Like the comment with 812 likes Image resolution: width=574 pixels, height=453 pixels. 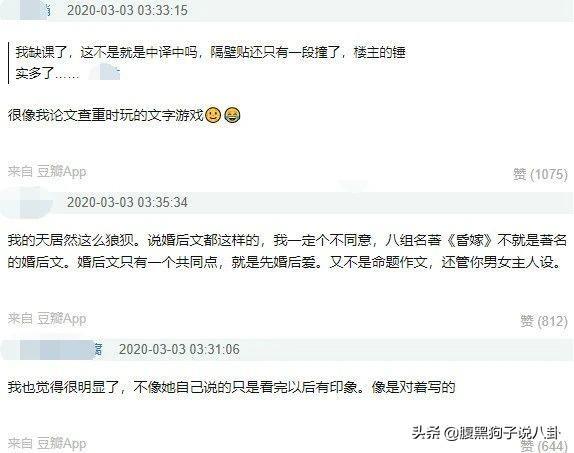[544, 321]
